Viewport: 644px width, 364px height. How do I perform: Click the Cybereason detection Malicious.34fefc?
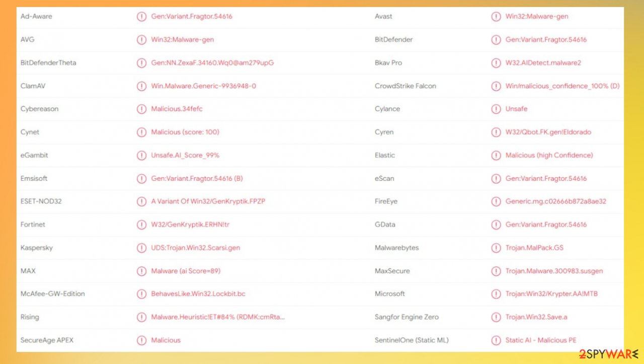[x=177, y=109]
